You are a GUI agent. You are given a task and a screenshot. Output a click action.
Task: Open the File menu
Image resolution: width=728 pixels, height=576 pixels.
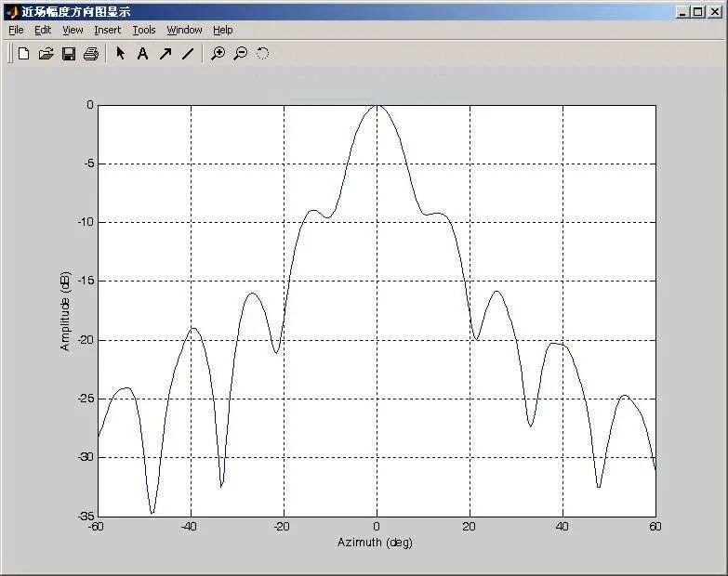tap(16, 30)
